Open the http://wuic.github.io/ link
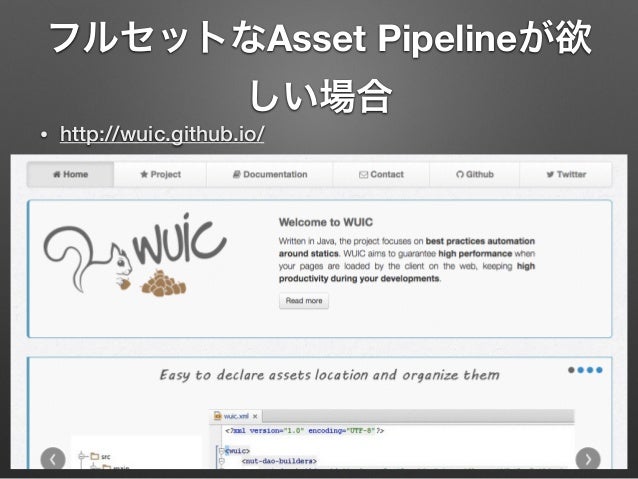The image size is (638, 479). point(162,134)
